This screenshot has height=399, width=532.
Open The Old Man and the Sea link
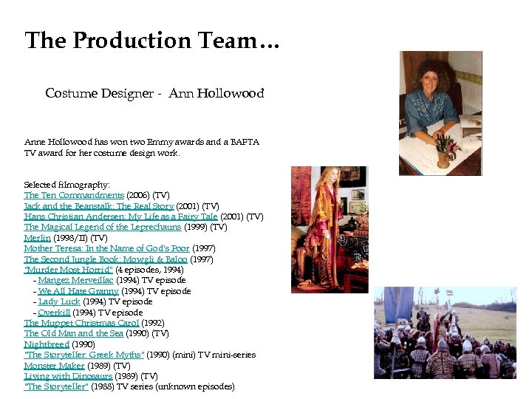74,334
